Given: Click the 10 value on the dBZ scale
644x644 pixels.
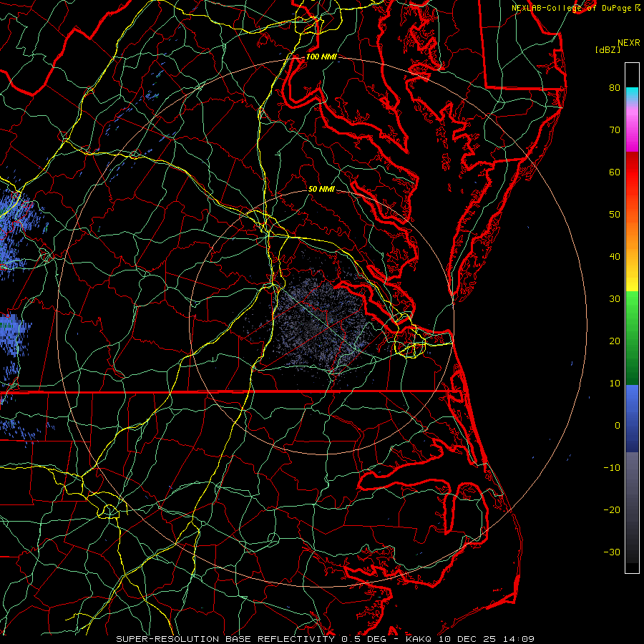Looking at the screenshot, I should tap(615, 384).
